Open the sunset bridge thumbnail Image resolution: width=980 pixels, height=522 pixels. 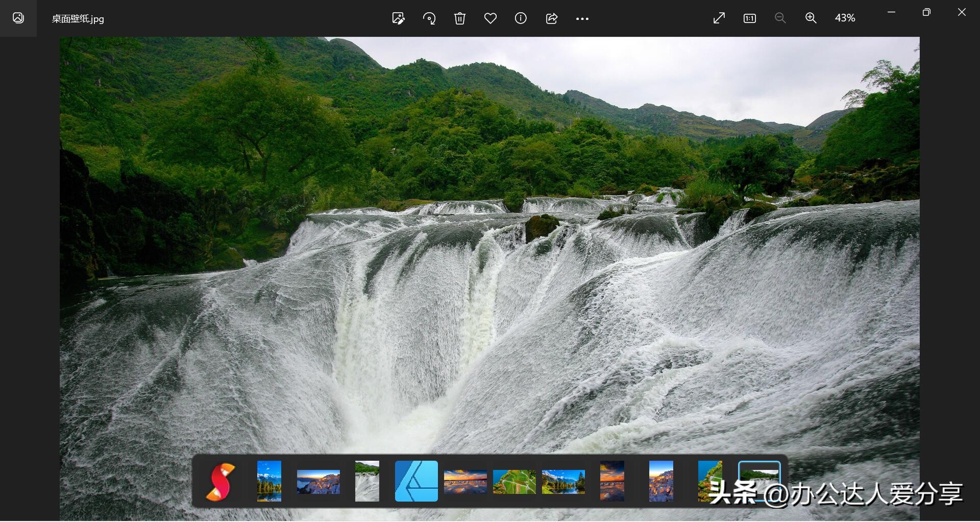(465, 481)
